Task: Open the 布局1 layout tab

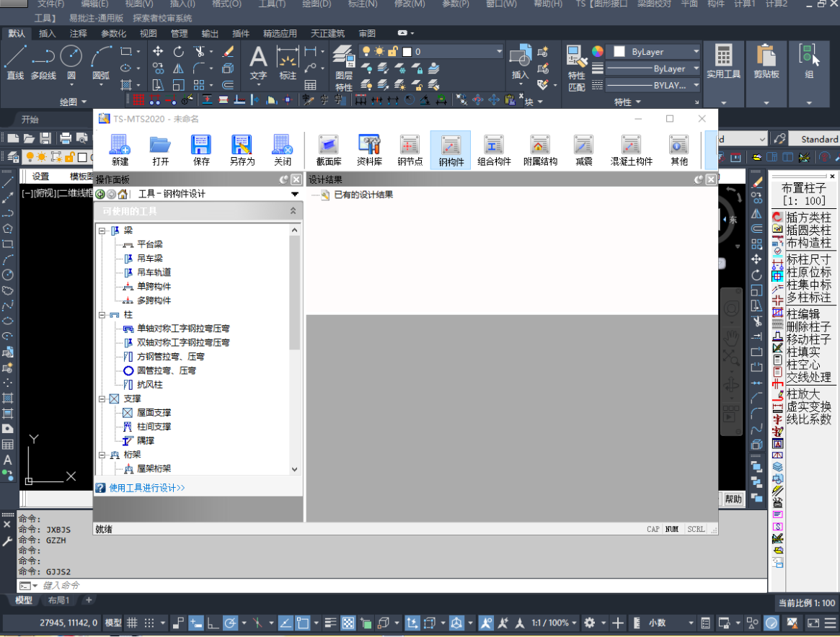Action: pos(58,600)
